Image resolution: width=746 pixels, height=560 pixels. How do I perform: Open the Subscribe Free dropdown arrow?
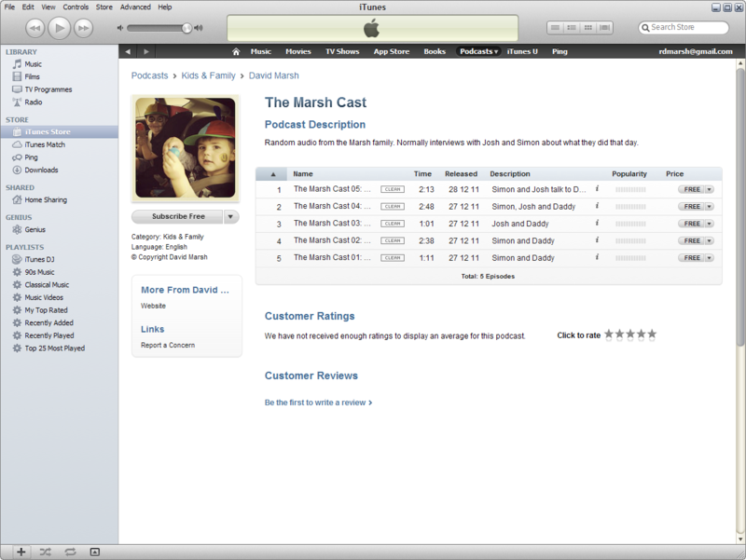(x=230, y=216)
